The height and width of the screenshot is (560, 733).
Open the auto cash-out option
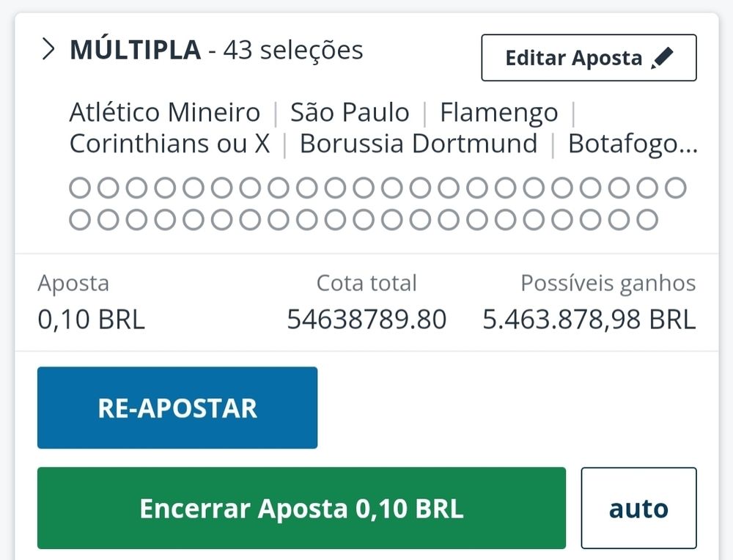click(x=638, y=508)
